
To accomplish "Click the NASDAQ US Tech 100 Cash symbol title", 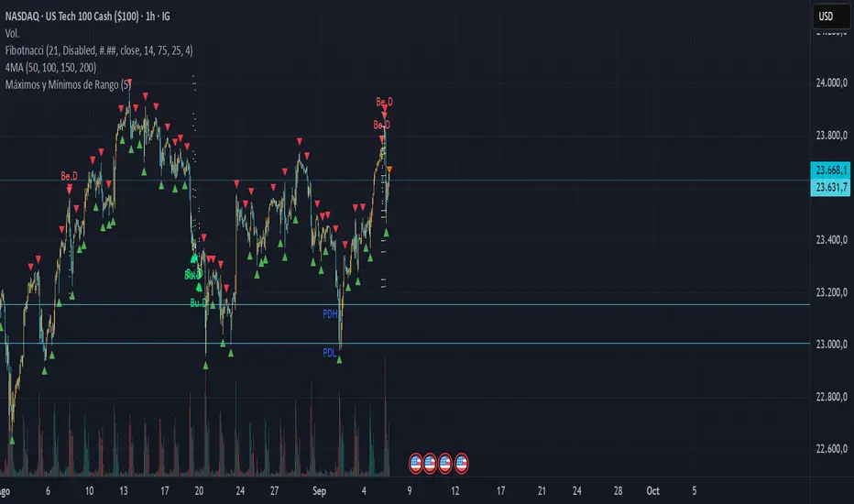I will point(88,16).
